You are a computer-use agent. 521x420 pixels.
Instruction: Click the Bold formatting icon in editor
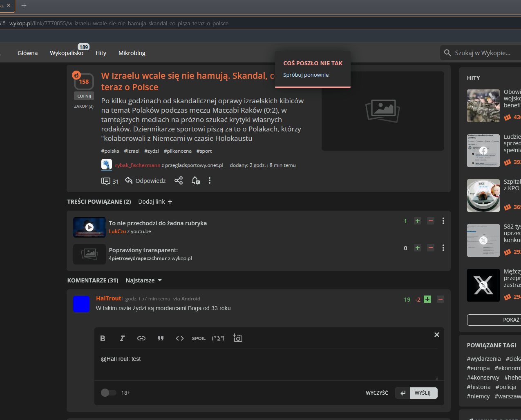103,338
